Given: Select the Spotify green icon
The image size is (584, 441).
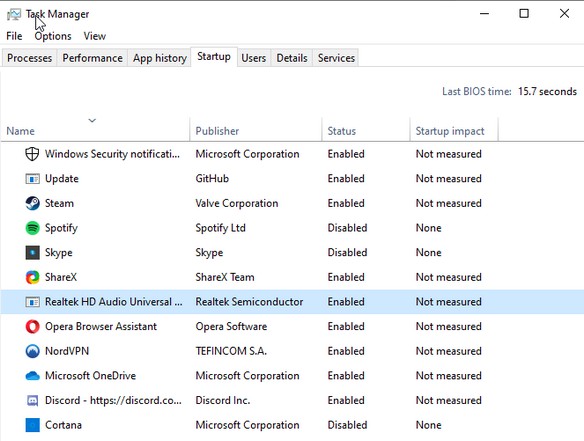Looking at the screenshot, I should (32, 228).
